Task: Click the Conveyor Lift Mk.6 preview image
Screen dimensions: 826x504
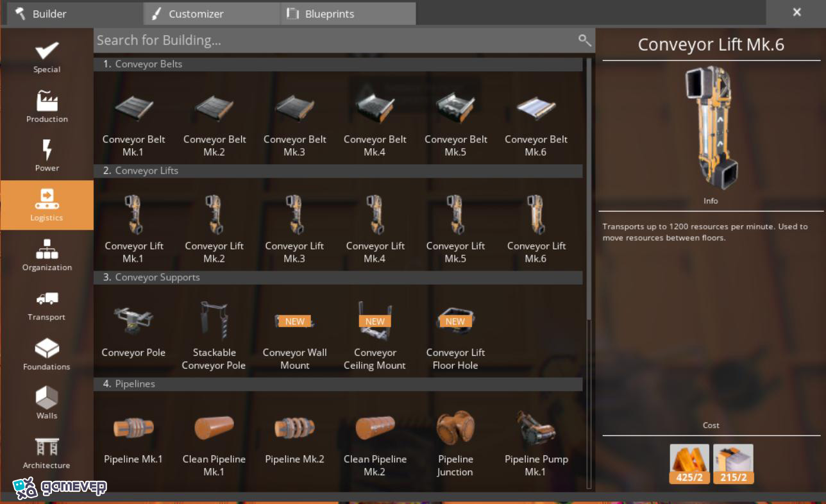Action: click(712, 128)
